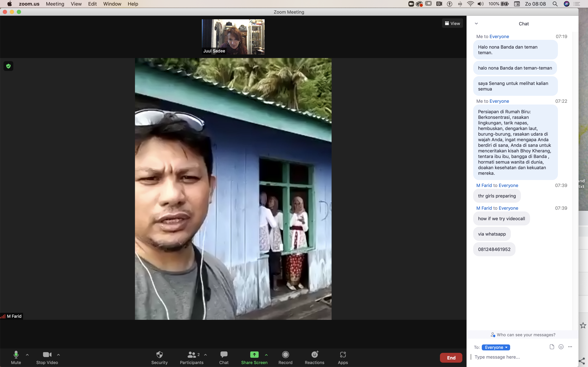
Task: Open the Window menu in menu bar
Action: [112, 4]
